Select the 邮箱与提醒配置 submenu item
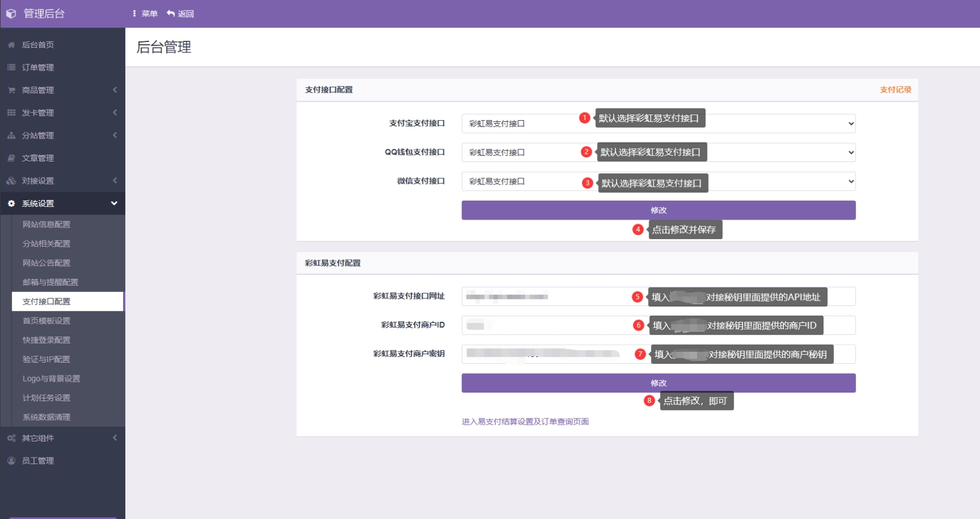The width and height of the screenshot is (980, 519). [x=51, y=282]
